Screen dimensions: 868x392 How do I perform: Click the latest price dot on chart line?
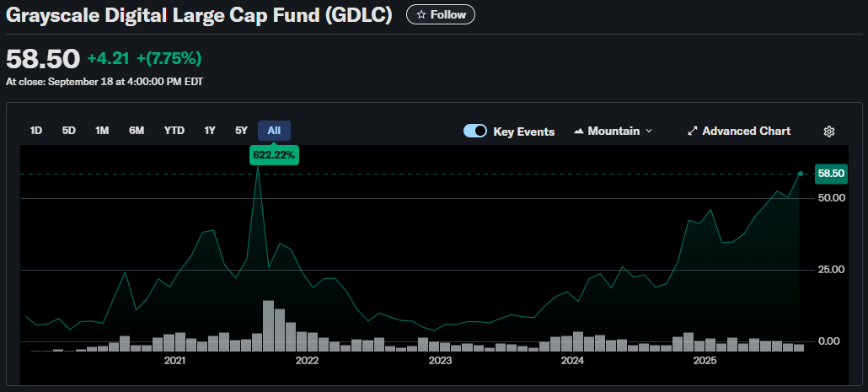coord(800,174)
